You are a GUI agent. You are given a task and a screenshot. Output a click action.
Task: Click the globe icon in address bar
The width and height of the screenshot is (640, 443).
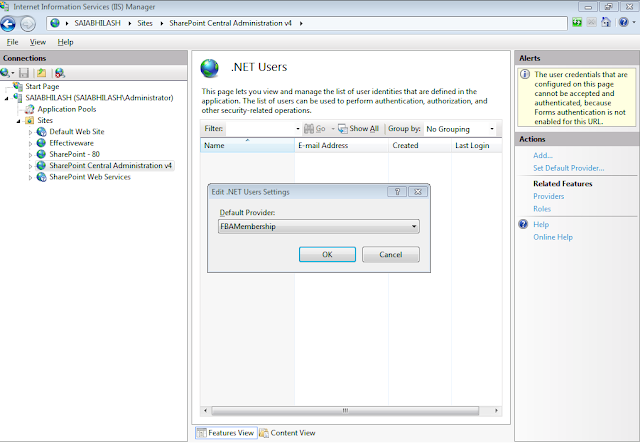tap(55, 23)
